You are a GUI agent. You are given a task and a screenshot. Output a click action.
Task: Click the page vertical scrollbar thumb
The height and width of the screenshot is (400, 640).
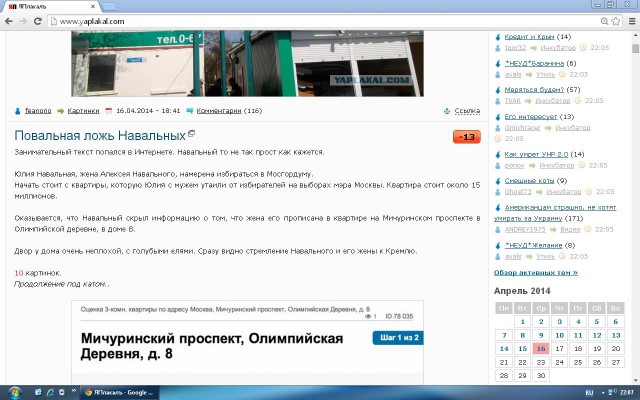pyautogui.click(x=636, y=49)
